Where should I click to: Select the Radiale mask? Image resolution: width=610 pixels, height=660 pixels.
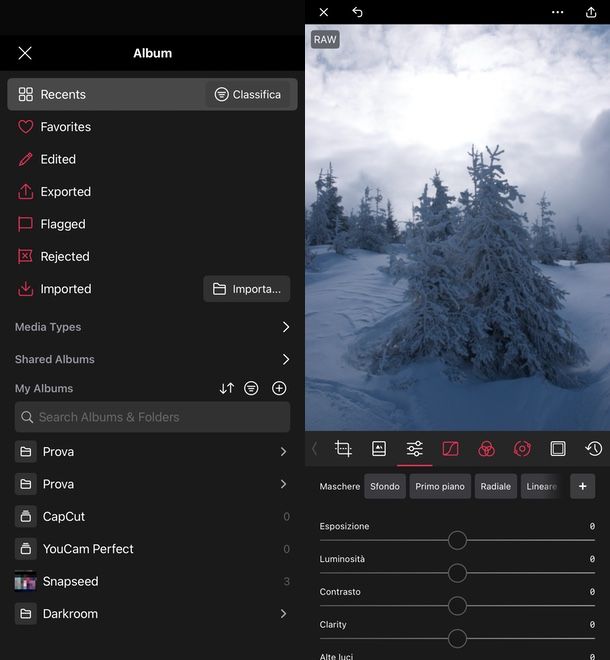495,486
